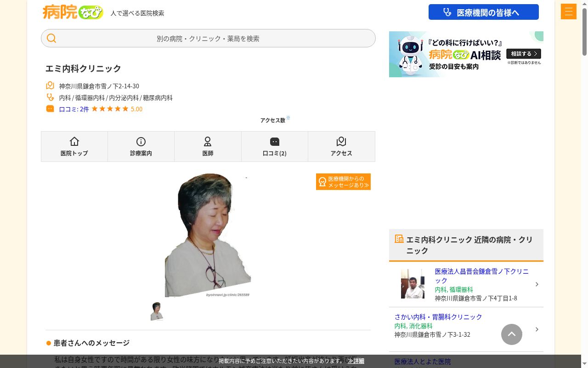The image size is (588, 368).
Task: Click the stethoscope specialty icon
Action: [x=50, y=97]
